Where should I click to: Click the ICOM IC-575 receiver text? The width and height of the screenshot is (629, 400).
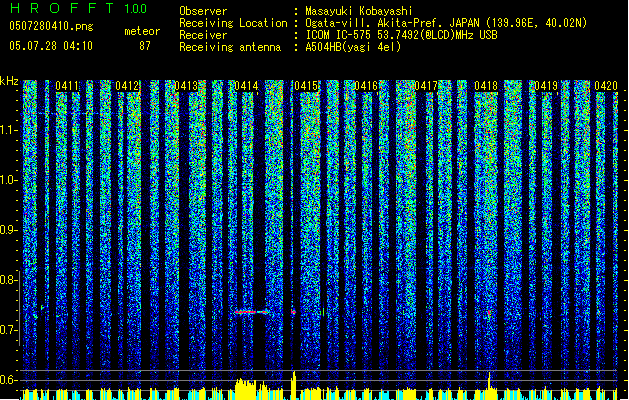click(401, 35)
